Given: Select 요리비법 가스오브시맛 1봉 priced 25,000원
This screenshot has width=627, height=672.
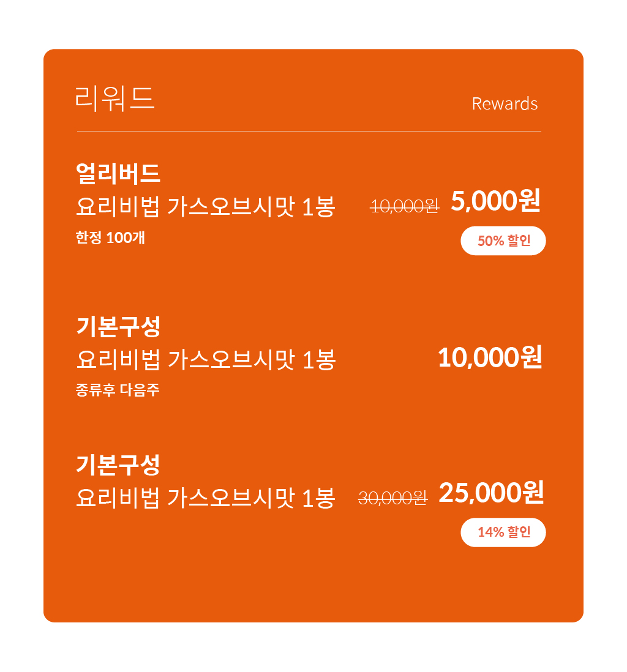Looking at the screenshot, I should pyautogui.click(x=205, y=498).
